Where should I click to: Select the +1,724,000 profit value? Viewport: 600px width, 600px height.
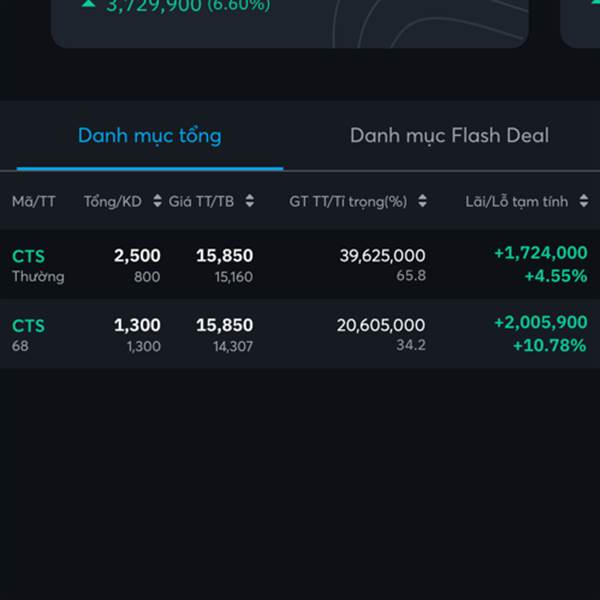(x=541, y=253)
